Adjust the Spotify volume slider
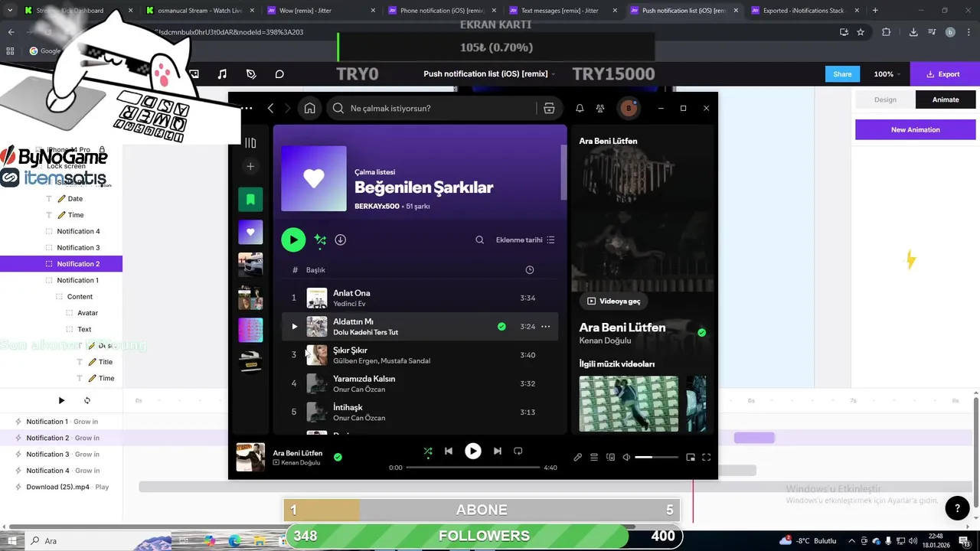This screenshot has height=551, width=980. (x=656, y=458)
